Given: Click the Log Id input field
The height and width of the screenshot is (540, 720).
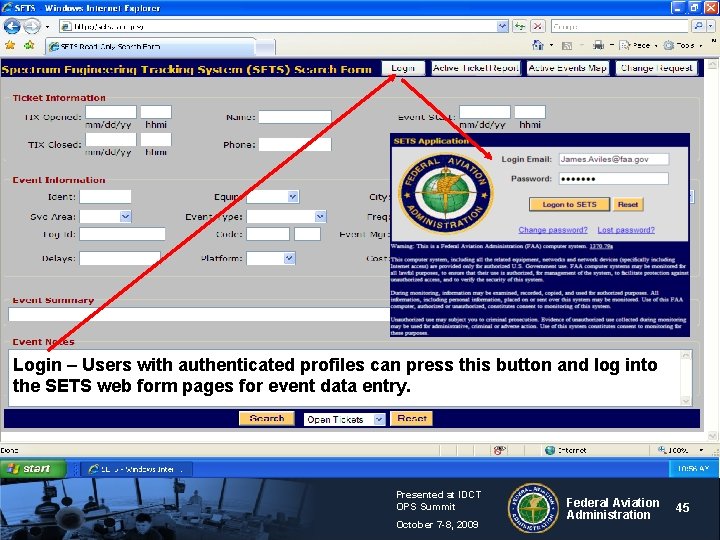Looking at the screenshot, I should (x=122, y=234).
